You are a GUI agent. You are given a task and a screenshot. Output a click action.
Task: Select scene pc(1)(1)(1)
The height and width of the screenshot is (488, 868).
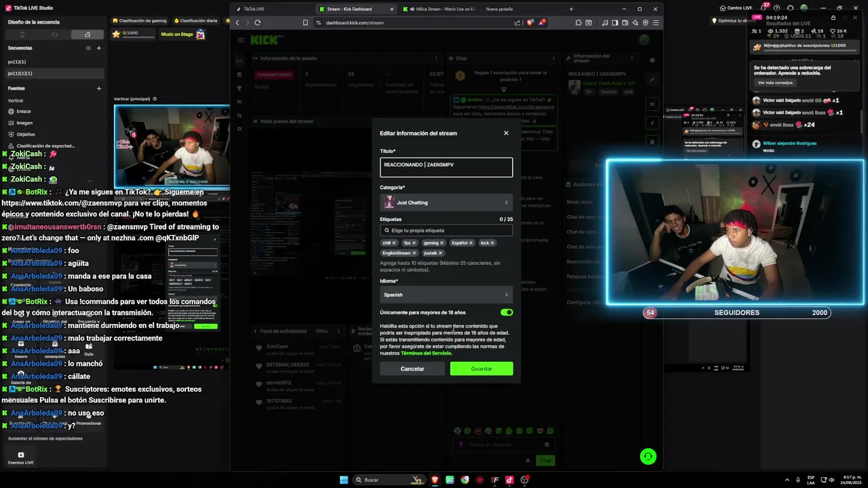(54, 73)
